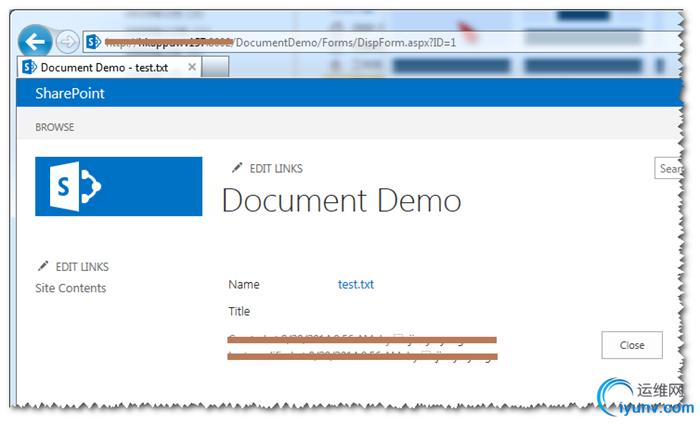The width and height of the screenshot is (700, 424).
Task: Click the Close button
Action: coord(632,345)
